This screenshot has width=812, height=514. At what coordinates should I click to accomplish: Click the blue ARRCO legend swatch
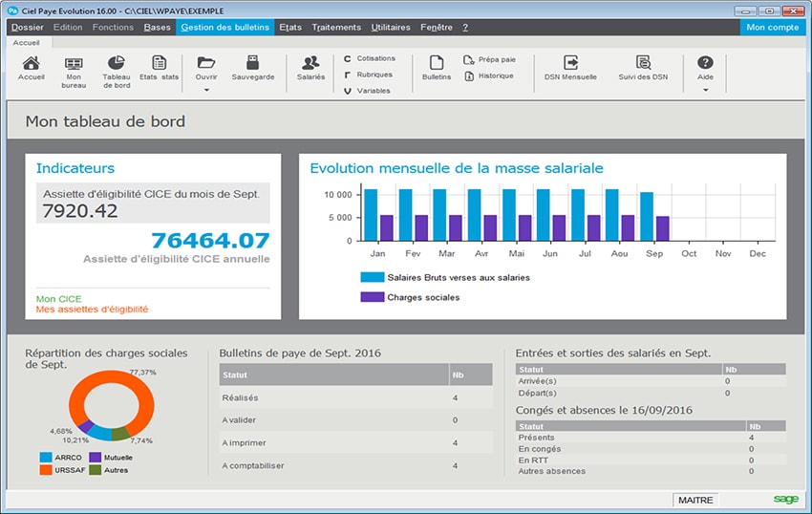pos(46,458)
